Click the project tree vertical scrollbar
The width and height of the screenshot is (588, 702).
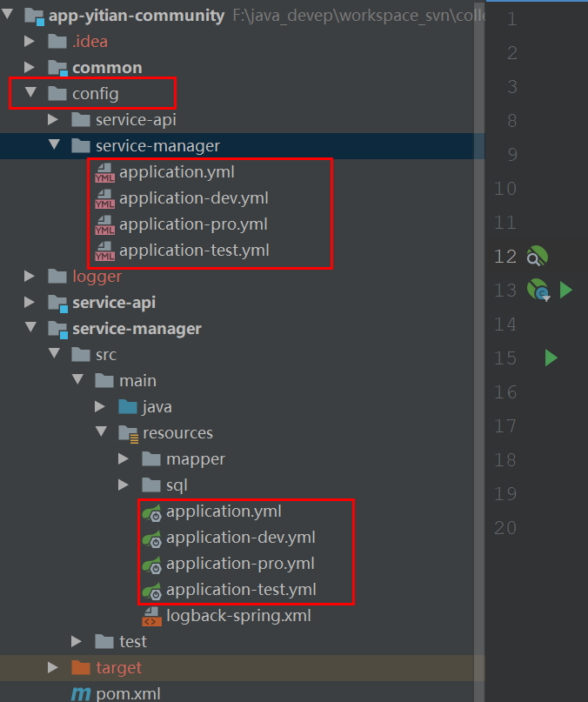click(479, 351)
